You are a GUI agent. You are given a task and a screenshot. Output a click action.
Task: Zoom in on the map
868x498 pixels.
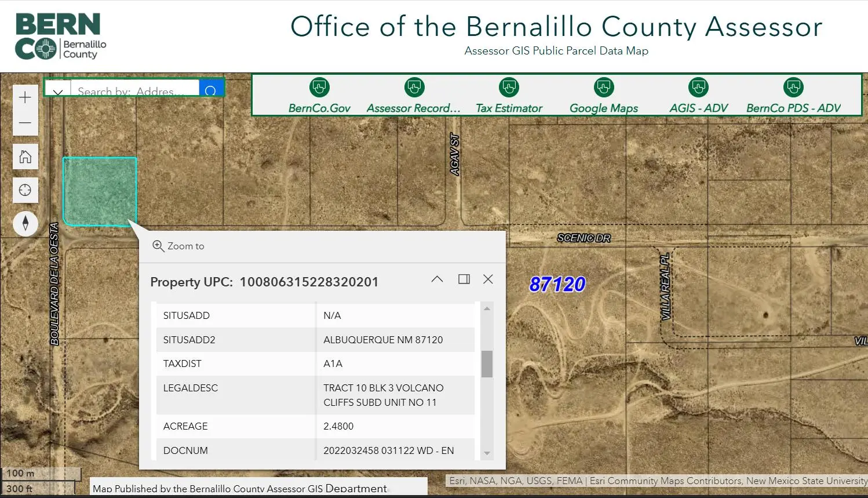(25, 97)
